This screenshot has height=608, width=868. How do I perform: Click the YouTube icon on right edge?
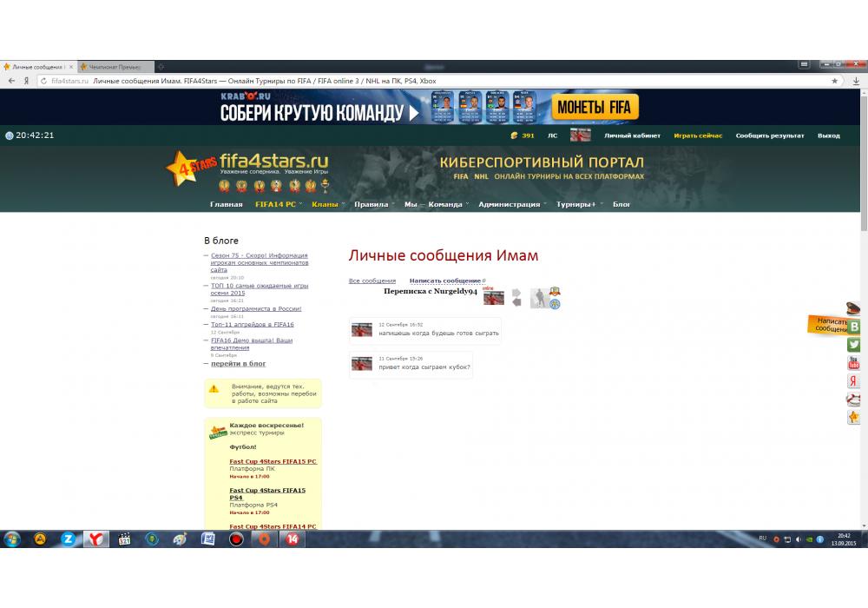click(854, 363)
